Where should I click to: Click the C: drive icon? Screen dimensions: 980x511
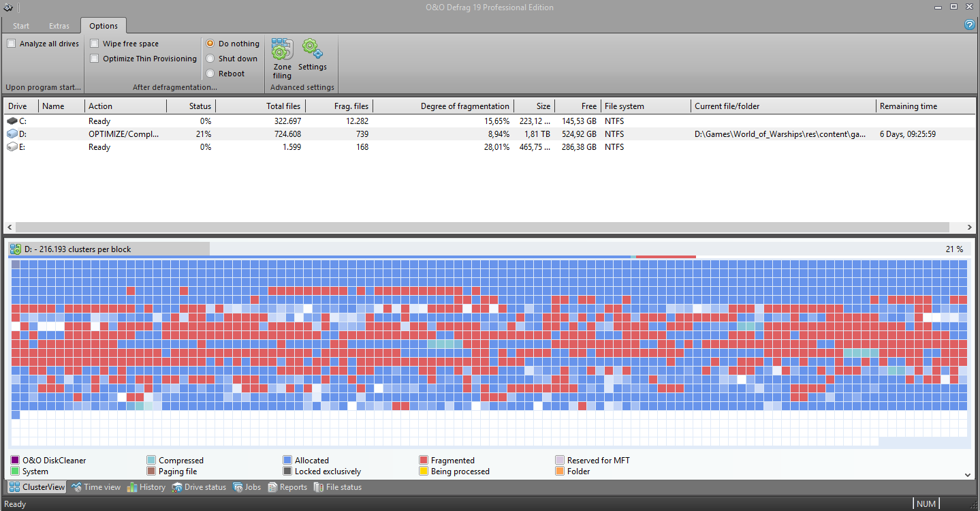tap(12, 121)
